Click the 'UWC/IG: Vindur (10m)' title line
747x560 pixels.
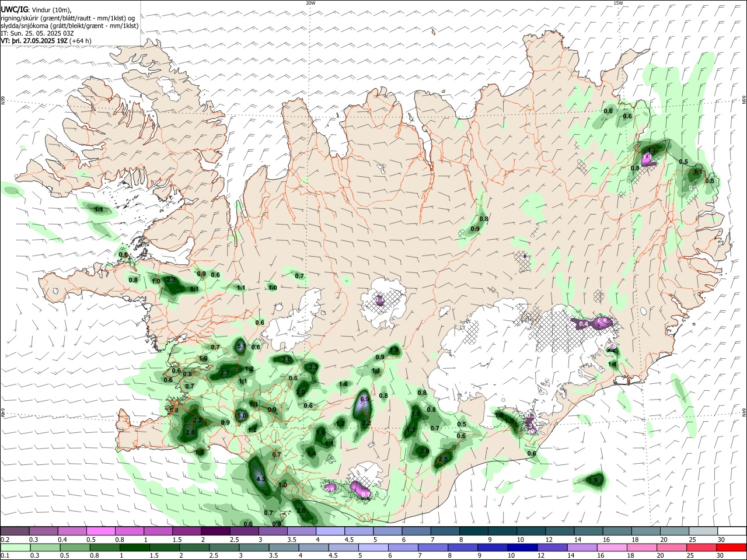pyautogui.click(x=36, y=9)
